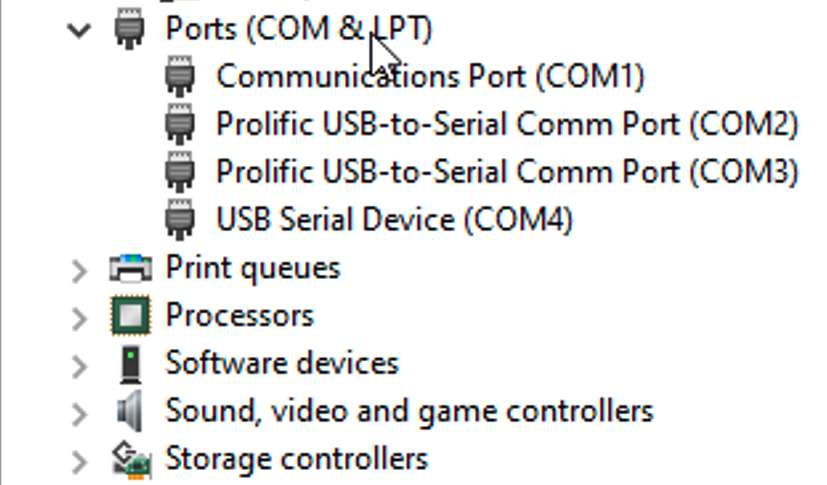Viewport: 827px width, 485px height.
Task: Select Prolific USB-to-Serial Comm Port (COM2)
Action: (507, 124)
